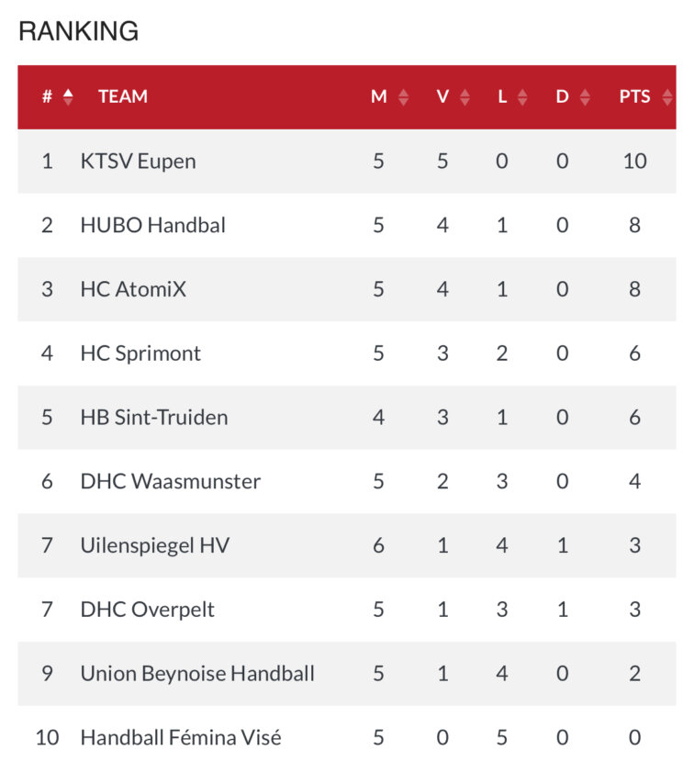The height and width of the screenshot is (784, 694).
Task: Select Handball Fémina Visé in ranking
Action: [181, 737]
